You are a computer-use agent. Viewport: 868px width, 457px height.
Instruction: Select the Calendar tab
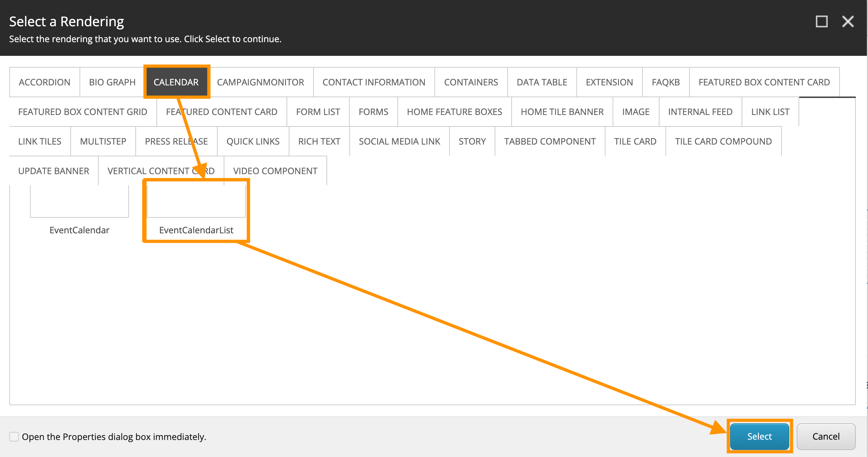coord(176,82)
